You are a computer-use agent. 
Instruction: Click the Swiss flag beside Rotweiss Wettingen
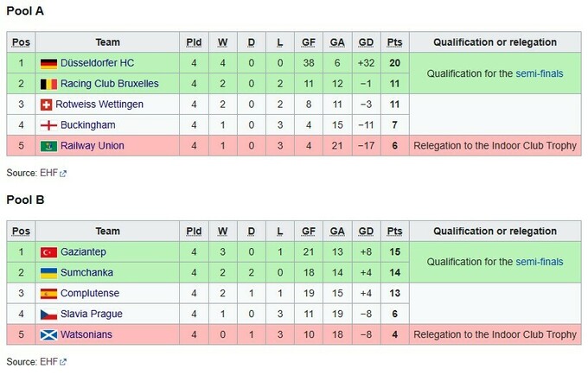point(47,105)
